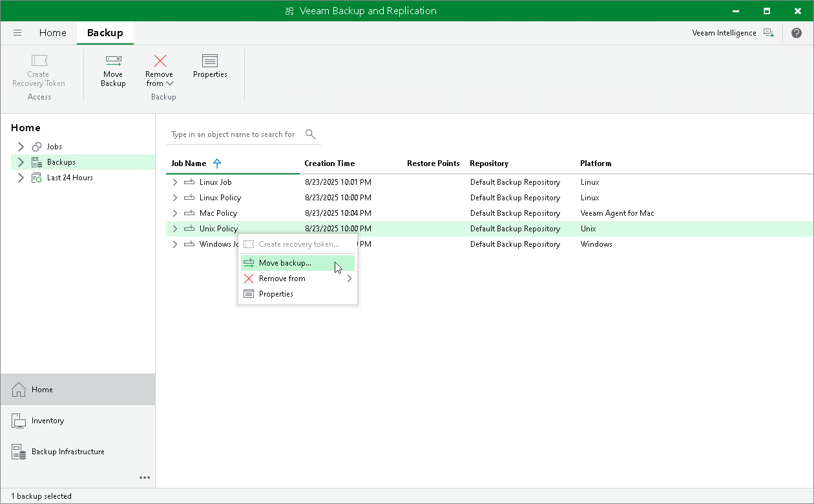Click Veeam Agent for Mac platform cell
The height and width of the screenshot is (504, 814).
(x=618, y=213)
